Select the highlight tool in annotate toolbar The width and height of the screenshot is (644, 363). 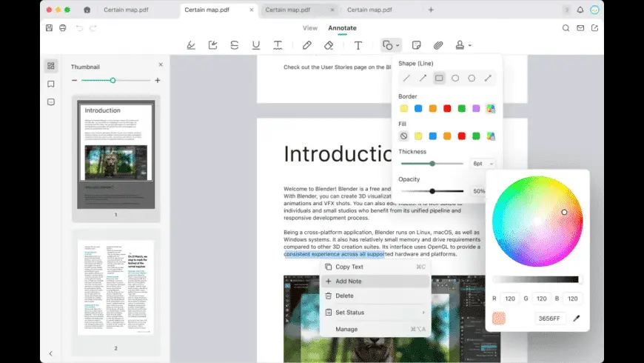point(191,45)
